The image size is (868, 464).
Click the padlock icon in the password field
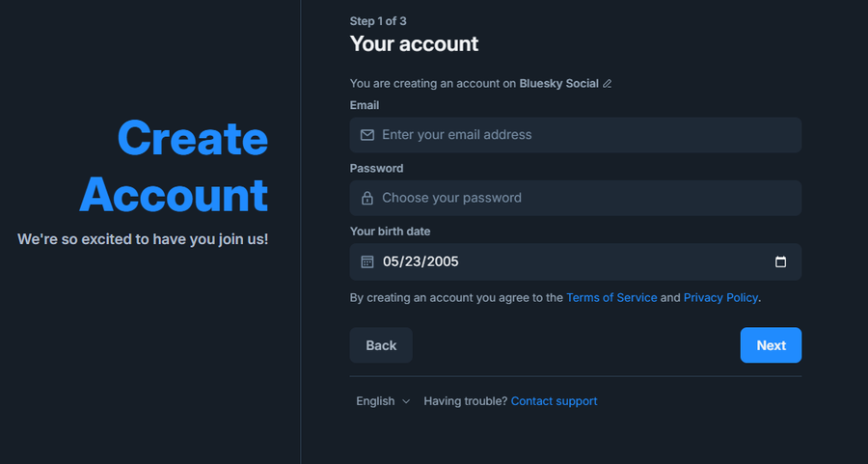367,198
